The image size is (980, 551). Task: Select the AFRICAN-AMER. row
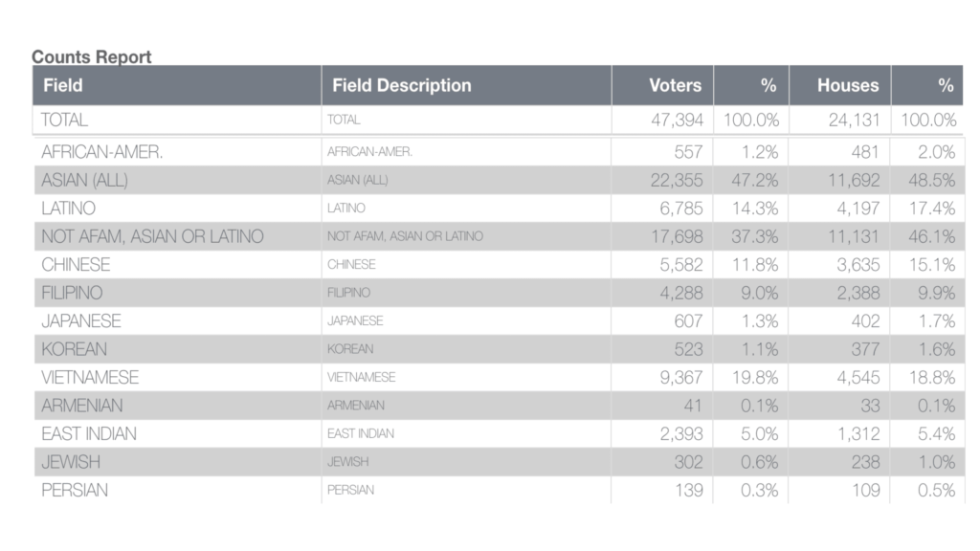click(x=499, y=152)
